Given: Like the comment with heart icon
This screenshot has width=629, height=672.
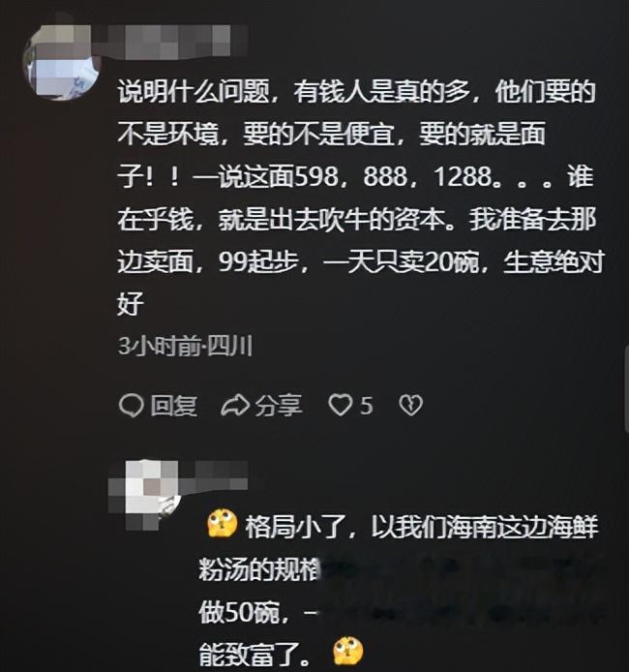Looking at the screenshot, I should pos(341,406).
